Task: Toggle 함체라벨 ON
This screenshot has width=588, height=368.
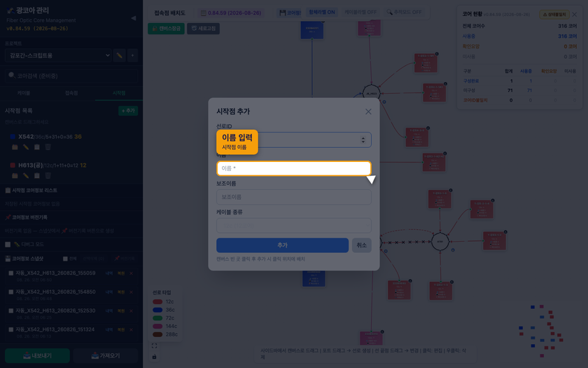Action: (322, 13)
